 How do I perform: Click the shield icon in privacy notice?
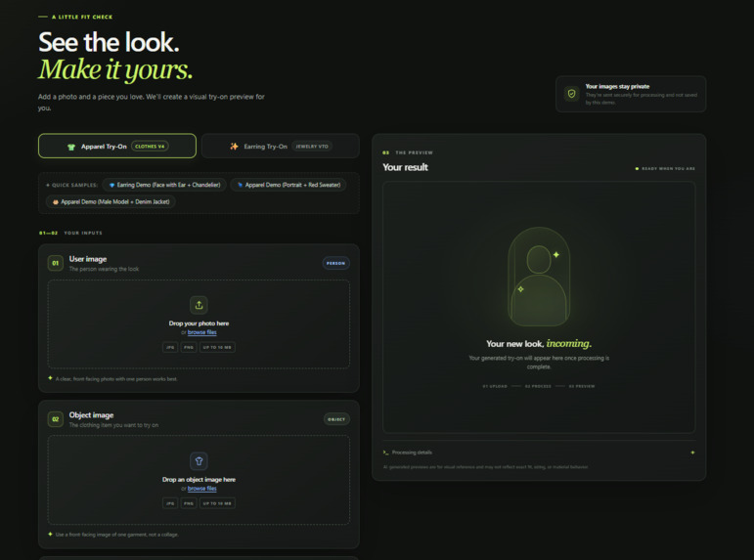point(571,94)
